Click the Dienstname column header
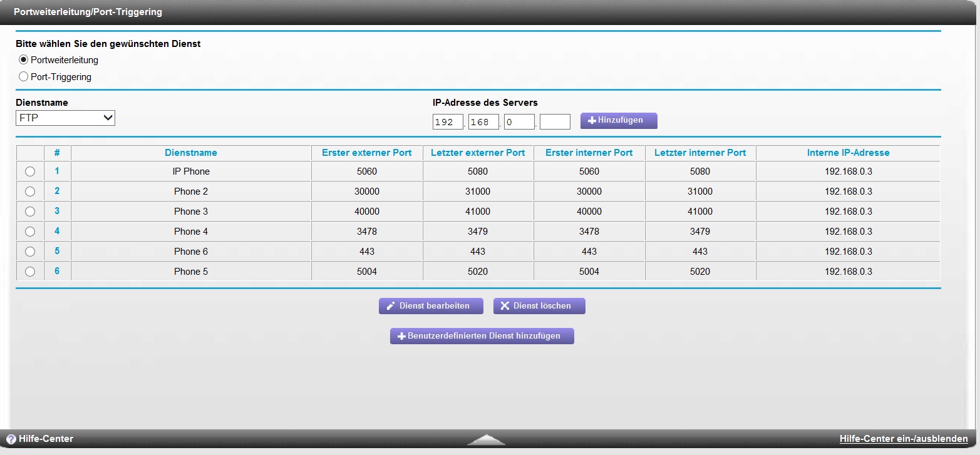This screenshot has width=980, height=455. 191,153
